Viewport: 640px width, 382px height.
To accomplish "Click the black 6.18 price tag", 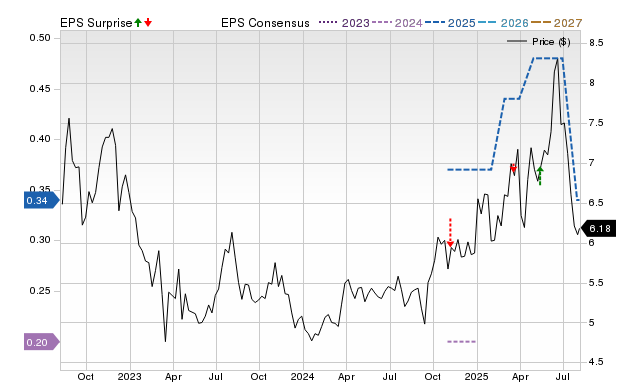I will pyautogui.click(x=598, y=229).
